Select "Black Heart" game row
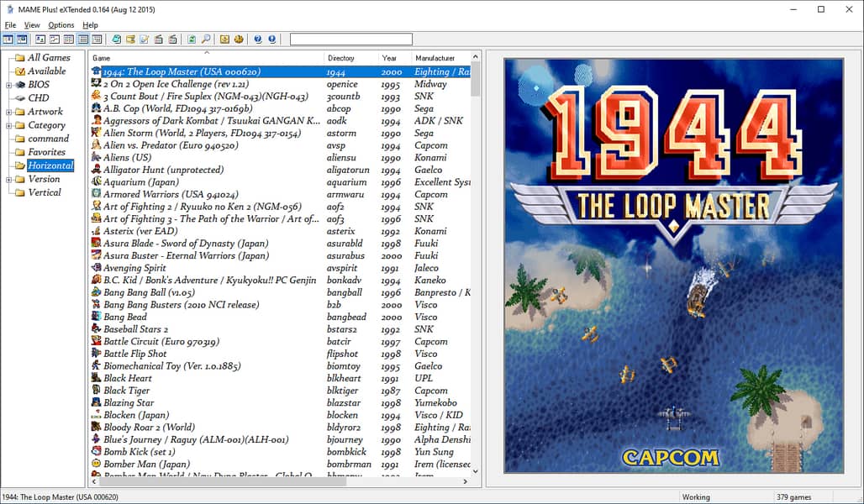This screenshot has height=504, width=864. tap(281, 378)
